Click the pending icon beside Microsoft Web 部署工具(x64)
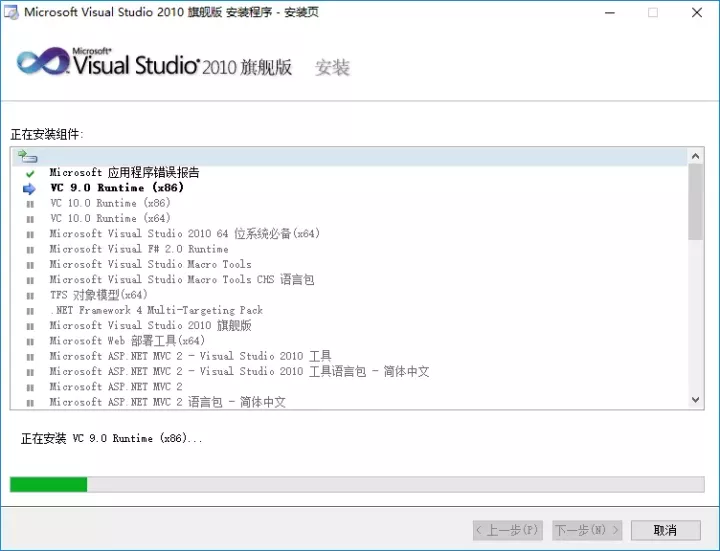 30,342
